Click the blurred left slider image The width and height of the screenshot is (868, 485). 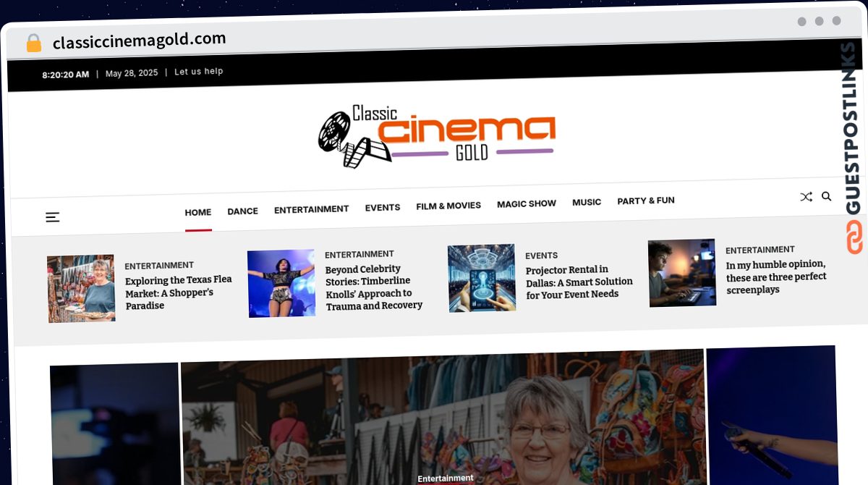click(x=114, y=423)
